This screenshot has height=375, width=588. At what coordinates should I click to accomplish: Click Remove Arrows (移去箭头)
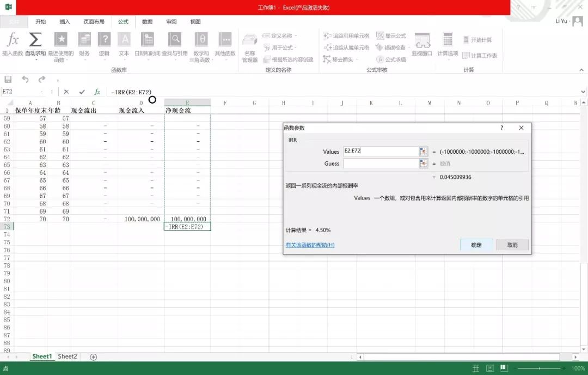pos(340,59)
